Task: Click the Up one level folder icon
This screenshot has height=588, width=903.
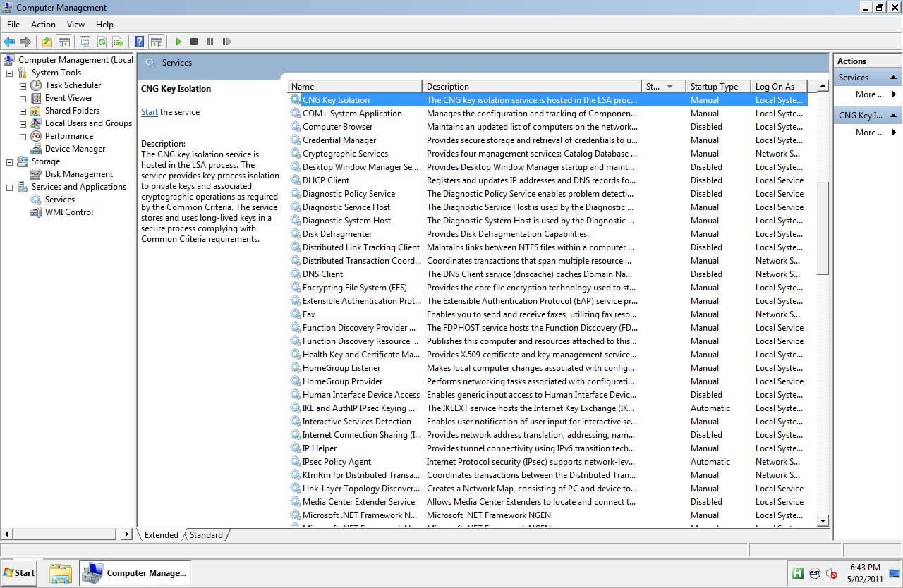Action: 47,42
